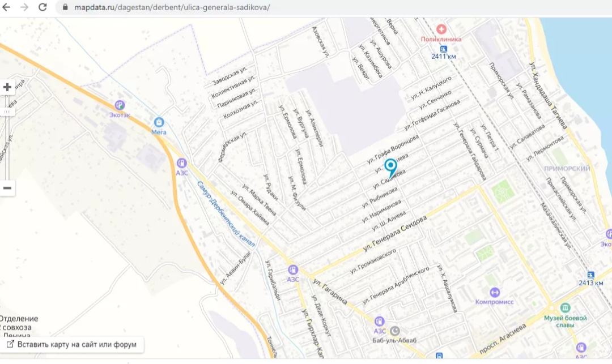The width and height of the screenshot is (612, 364).
Task: Select the Поликлиника medical icon
Action: (441, 29)
